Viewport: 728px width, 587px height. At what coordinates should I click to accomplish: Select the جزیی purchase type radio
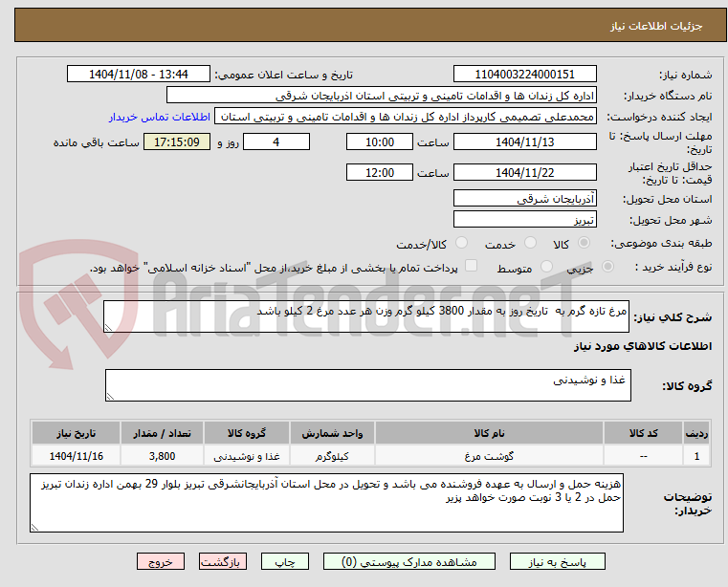607,267
